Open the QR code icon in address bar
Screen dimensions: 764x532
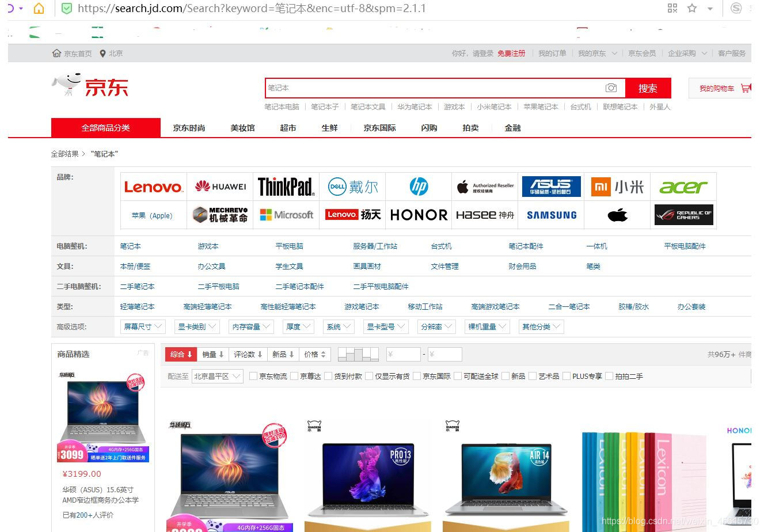pos(672,8)
